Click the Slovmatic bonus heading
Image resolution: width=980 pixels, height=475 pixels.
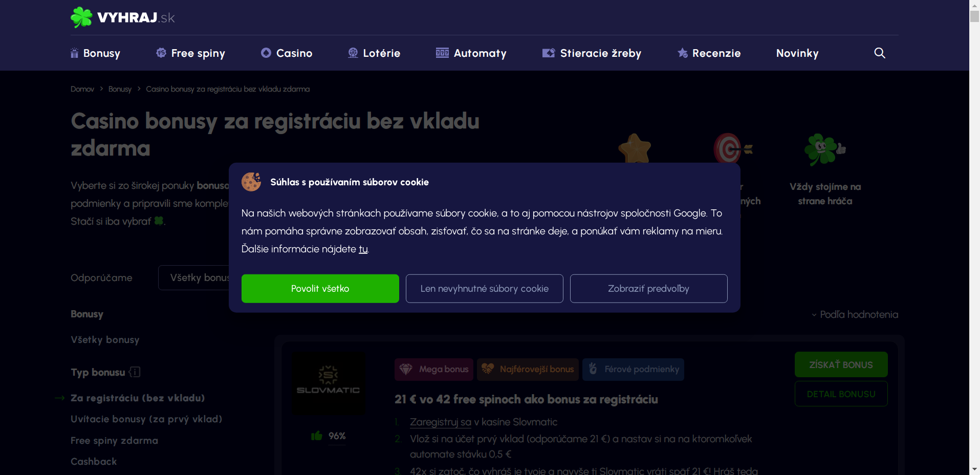(526, 399)
